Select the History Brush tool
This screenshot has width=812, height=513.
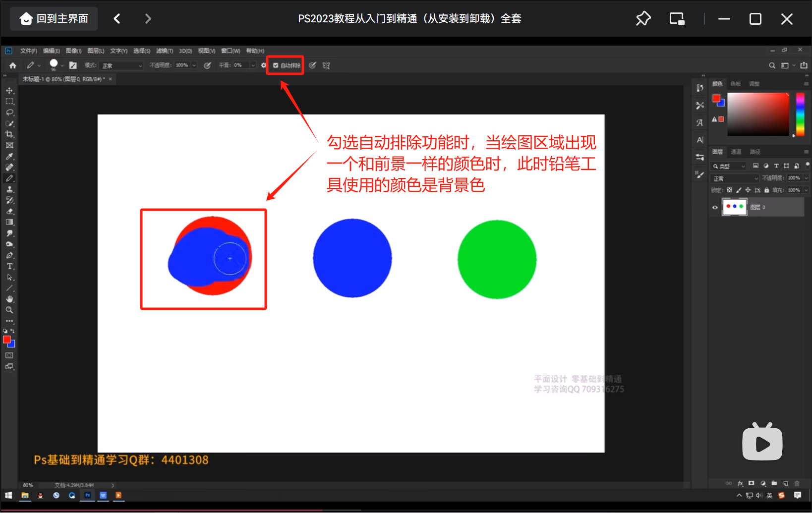[x=9, y=200]
